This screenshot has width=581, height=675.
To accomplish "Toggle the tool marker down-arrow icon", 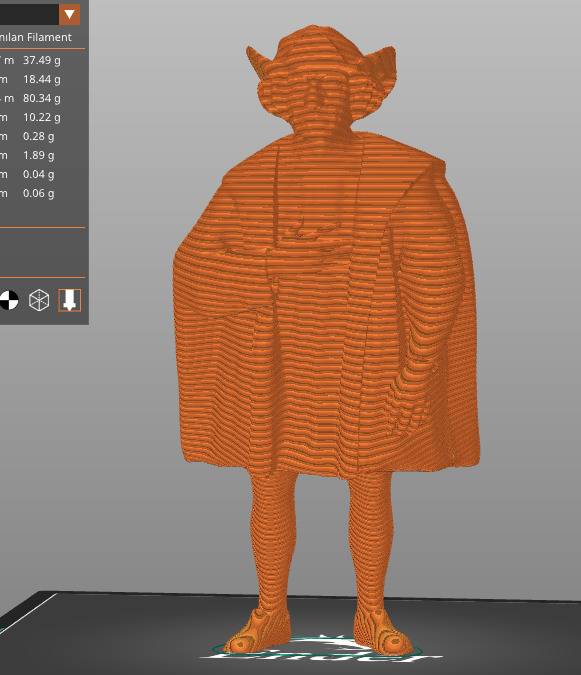I will (x=69, y=300).
